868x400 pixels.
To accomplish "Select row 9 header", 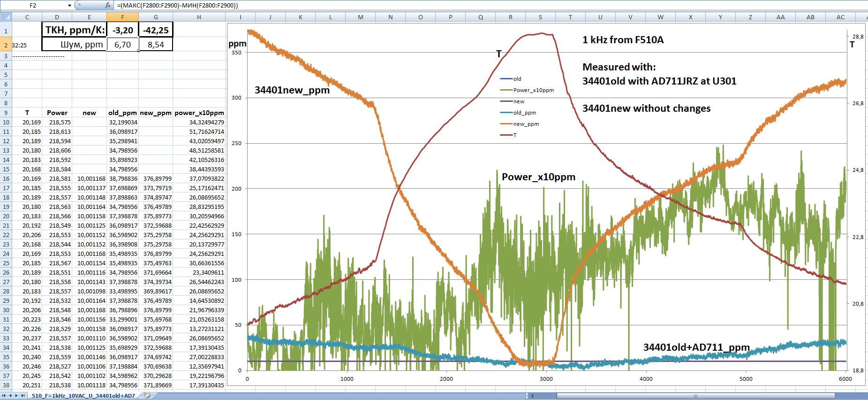I will tap(6, 113).
